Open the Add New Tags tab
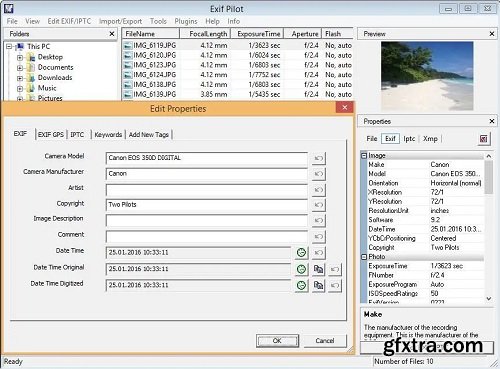Image resolution: width=500 pixels, height=369 pixels. coord(149,135)
